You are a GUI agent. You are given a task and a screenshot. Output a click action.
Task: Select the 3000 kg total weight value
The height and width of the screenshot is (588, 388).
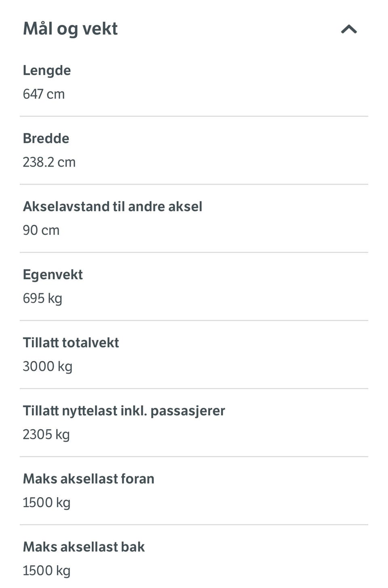[x=47, y=367]
